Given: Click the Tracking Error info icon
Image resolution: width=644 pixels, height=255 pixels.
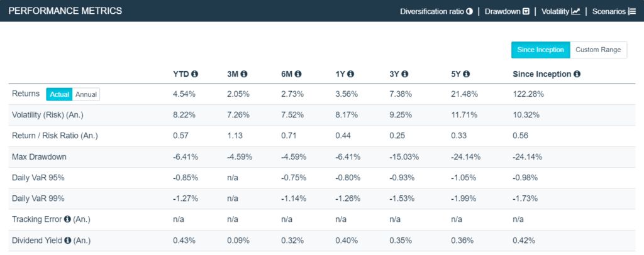Looking at the screenshot, I should pos(67,219).
